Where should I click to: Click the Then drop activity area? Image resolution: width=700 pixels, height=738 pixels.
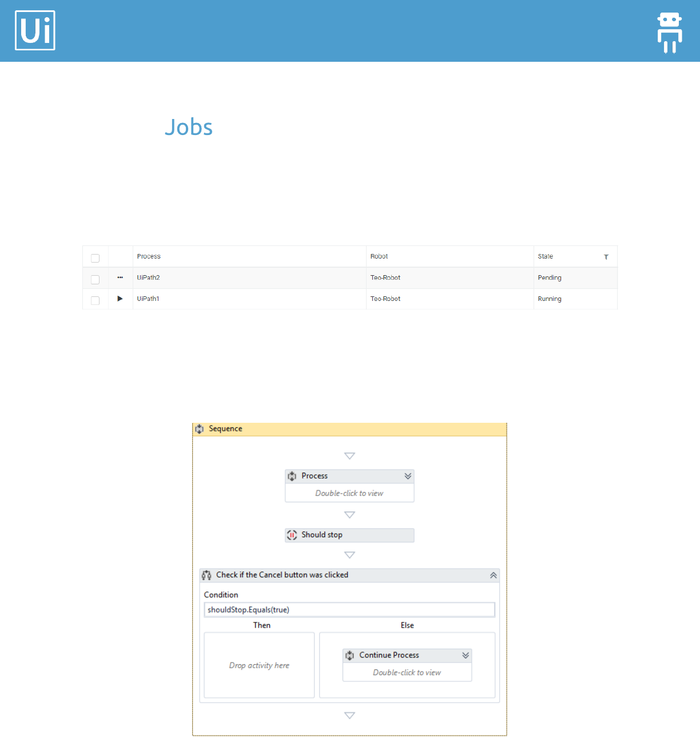(259, 665)
